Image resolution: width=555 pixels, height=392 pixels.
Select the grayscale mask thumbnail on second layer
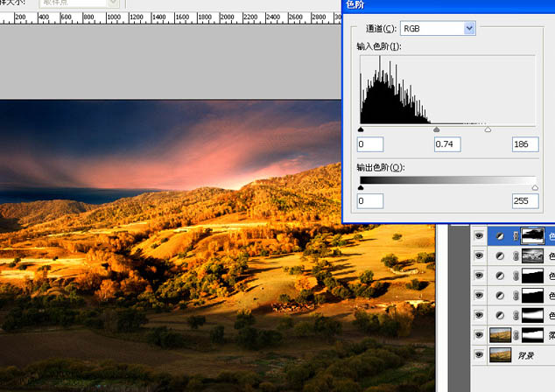[x=532, y=255]
